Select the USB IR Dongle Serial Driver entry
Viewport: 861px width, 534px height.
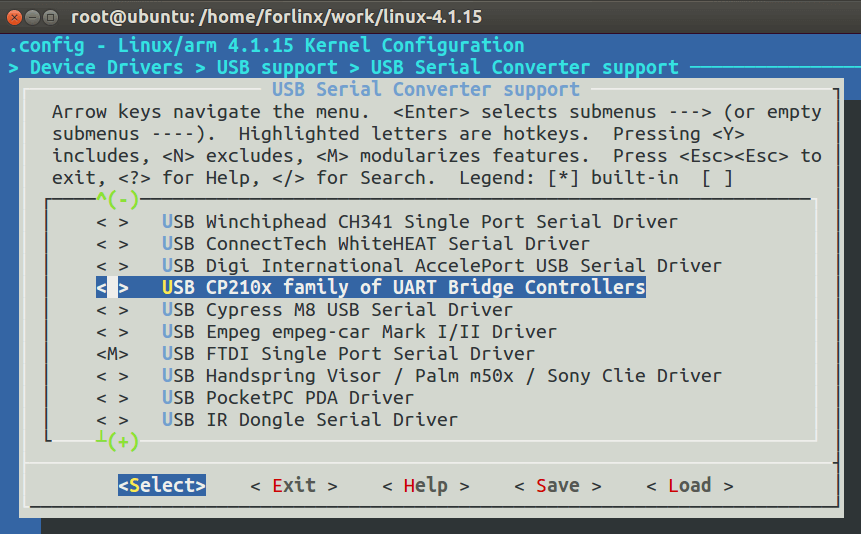pyautogui.click(x=310, y=420)
